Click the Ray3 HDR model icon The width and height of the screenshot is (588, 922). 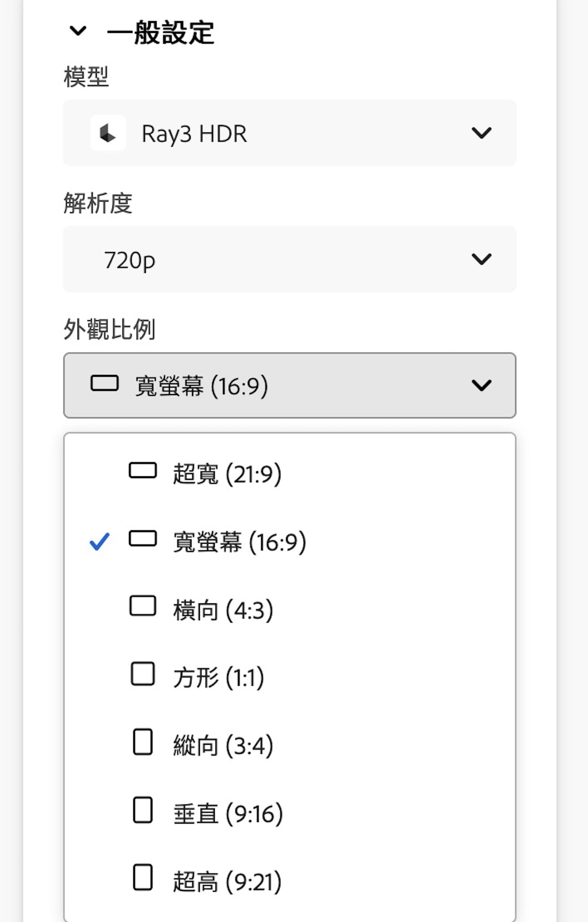[108, 133]
